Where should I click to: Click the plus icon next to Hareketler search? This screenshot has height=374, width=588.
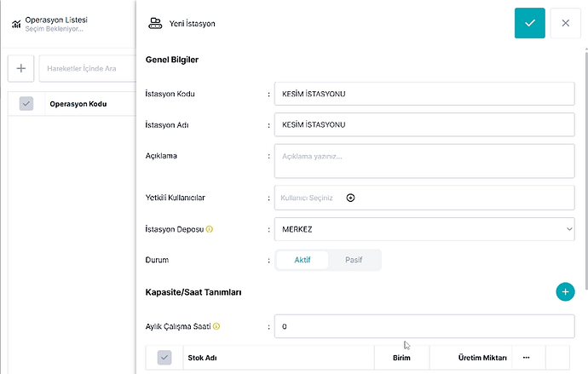[x=21, y=68]
